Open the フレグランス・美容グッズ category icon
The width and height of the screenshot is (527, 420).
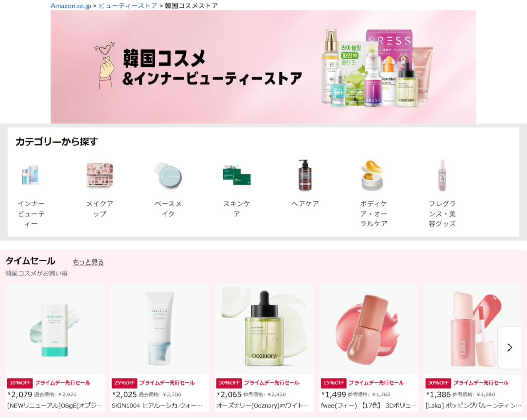[x=442, y=175]
